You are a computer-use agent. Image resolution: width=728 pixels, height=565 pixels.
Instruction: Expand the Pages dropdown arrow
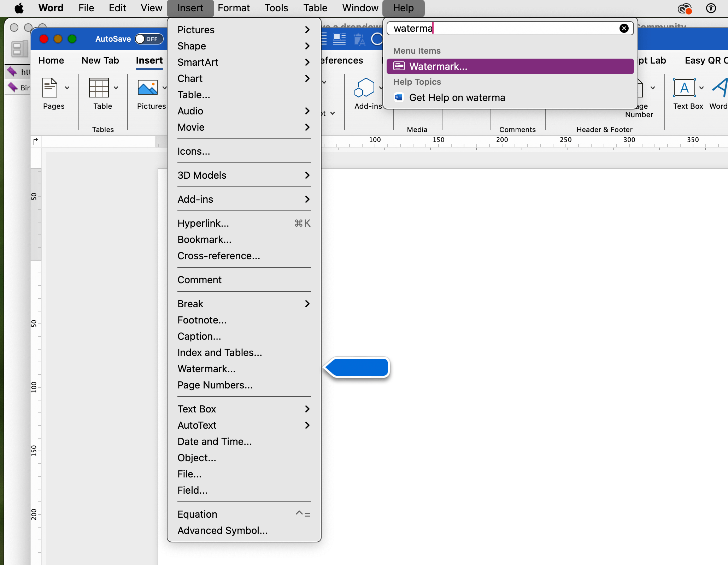click(67, 88)
